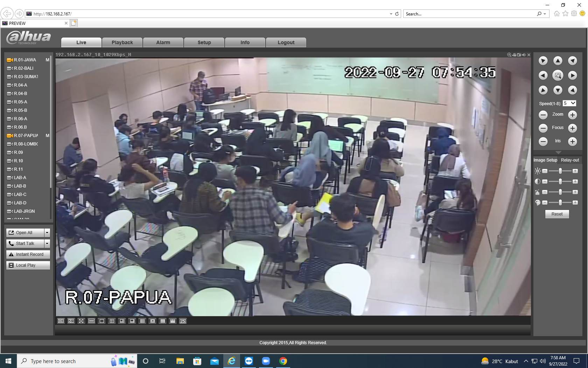
Task: Expand the PTZ panel arrow below Iris
Action: tap(558, 152)
